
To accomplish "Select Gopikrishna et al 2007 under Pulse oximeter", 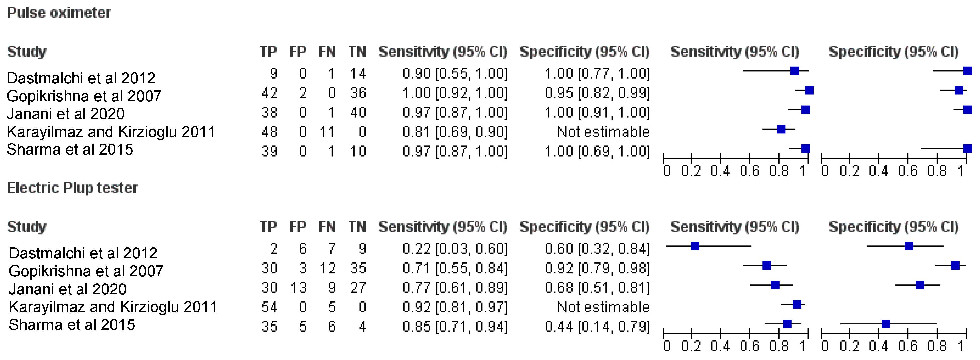I will tap(84, 96).
